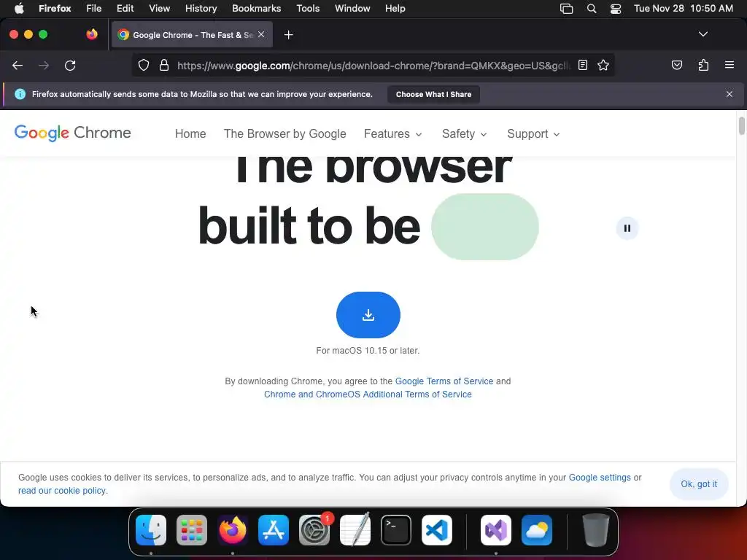Viewport: 747px width, 560px height.
Task: Click the Google Chrome logo
Action: pos(72,133)
